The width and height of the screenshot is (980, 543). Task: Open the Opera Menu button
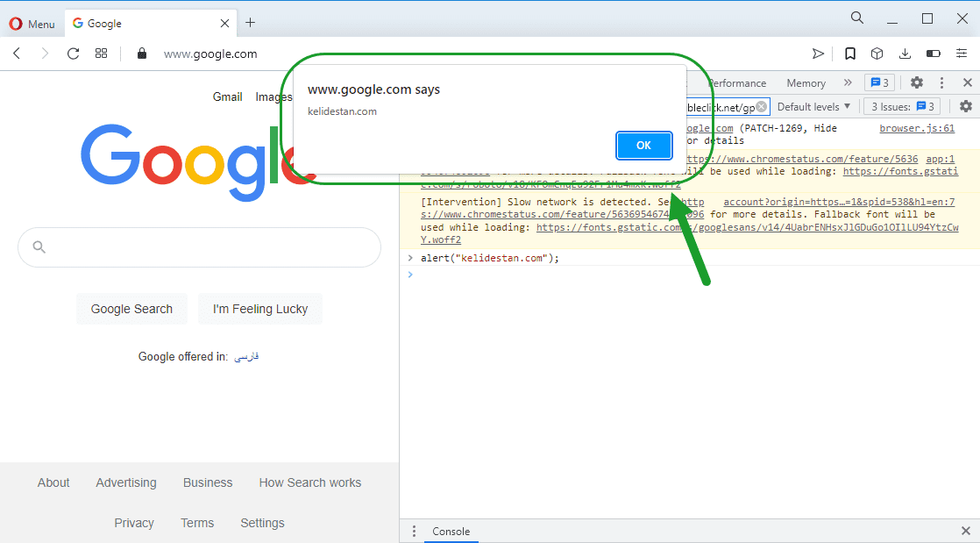(32, 24)
